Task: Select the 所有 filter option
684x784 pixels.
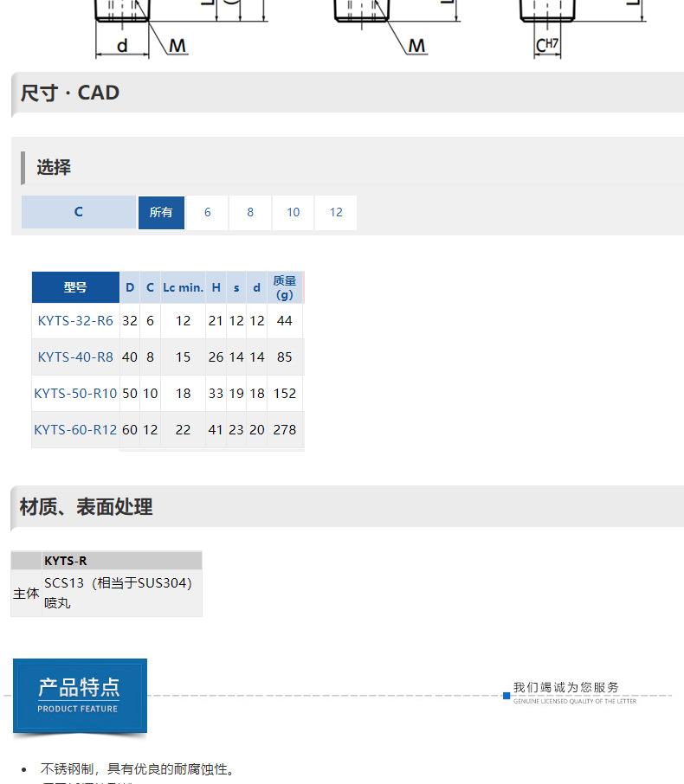Action: 161,212
